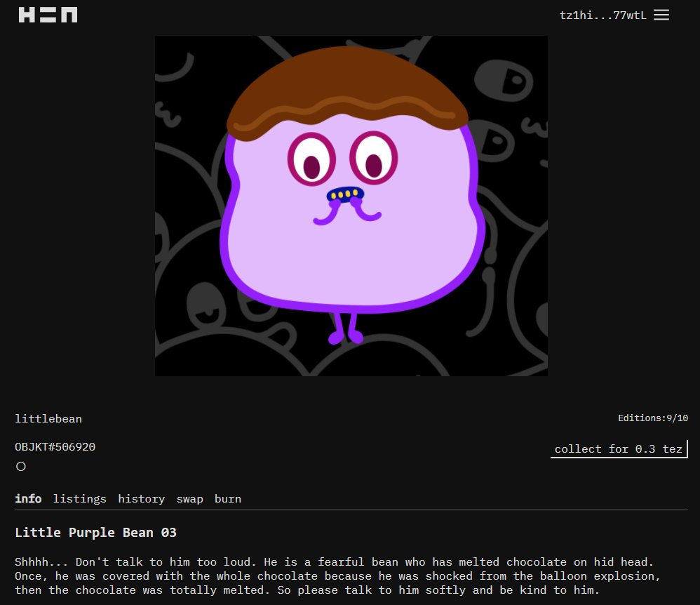Select the info tab

(x=28, y=499)
